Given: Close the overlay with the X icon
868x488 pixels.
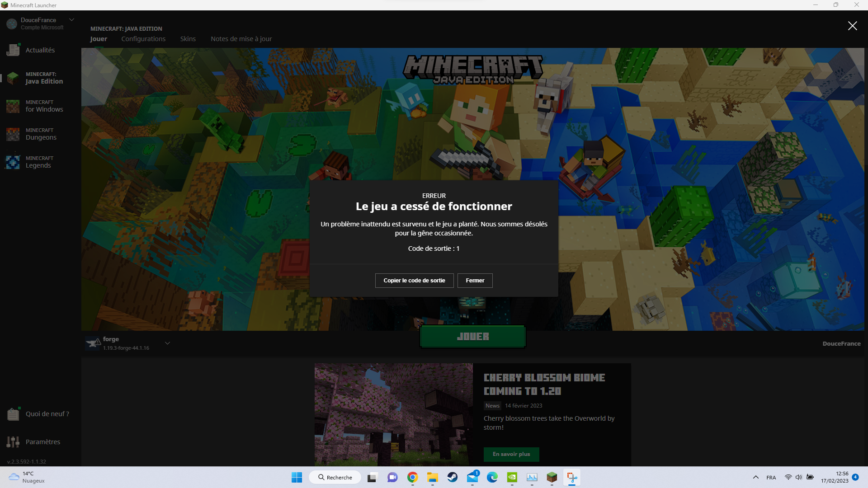Looking at the screenshot, I should (x=852, y=26).
